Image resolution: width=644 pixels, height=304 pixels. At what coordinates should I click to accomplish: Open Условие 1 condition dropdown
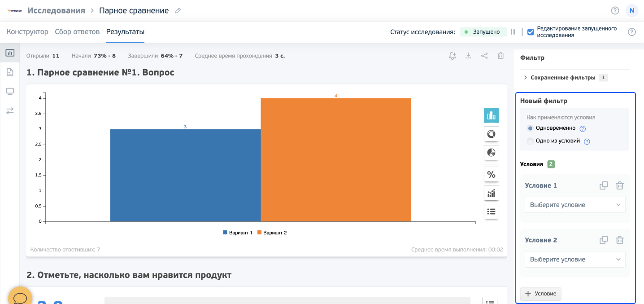(575, 205)
